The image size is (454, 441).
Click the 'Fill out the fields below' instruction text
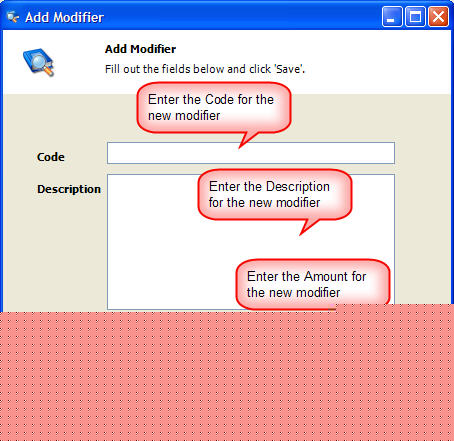(205, 69)
